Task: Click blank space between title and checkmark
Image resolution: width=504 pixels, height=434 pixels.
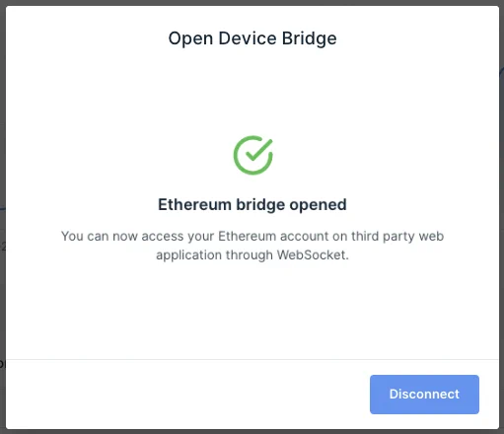Action: (252, 92)
